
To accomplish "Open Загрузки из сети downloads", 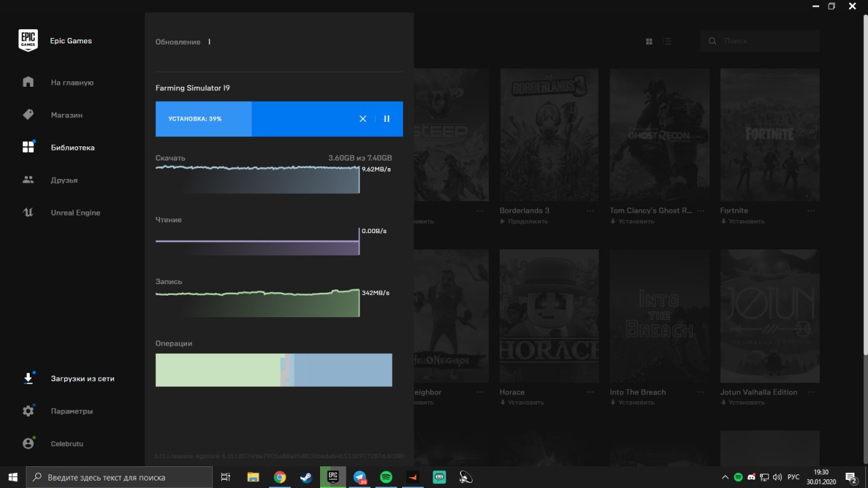I will coord(82,379).
